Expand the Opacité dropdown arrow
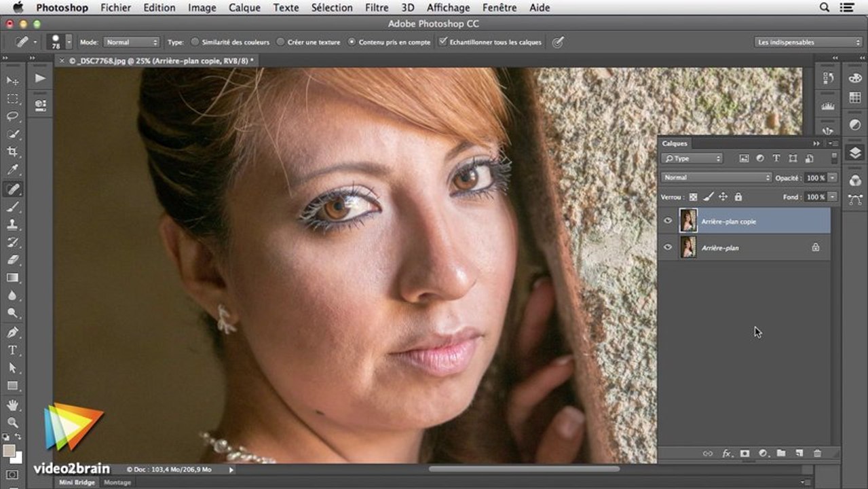Image resolution: width=868 pixels, height=489 pixels. (x=832, y=178)
